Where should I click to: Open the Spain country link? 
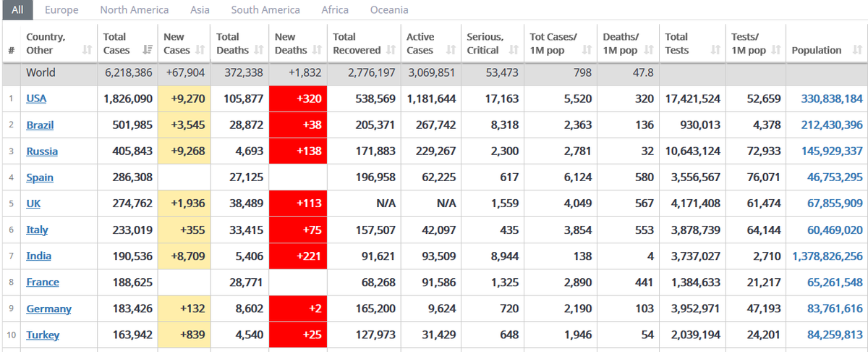pyautogui.click(x=40, y=177)
